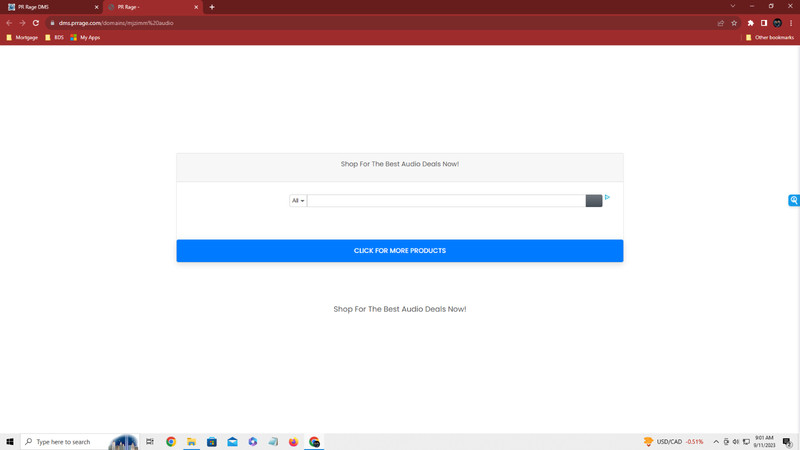Share this page with the share icon
Viewport: 800px width, 450px height.
(x=720, y=23)
